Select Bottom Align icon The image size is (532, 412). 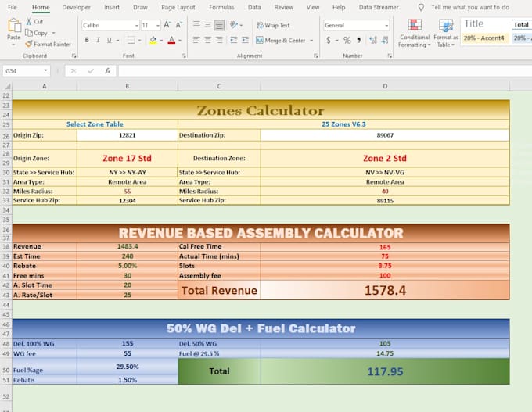click(x=219, y=25)
